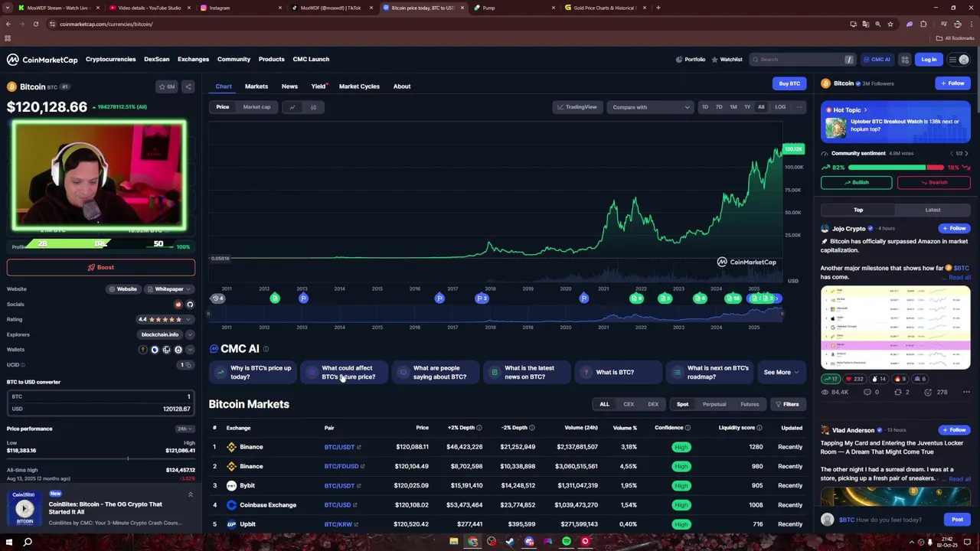Screen dimensions: 980x551
Task: Open Hot Topic chevron link
Action: [867, 110]
